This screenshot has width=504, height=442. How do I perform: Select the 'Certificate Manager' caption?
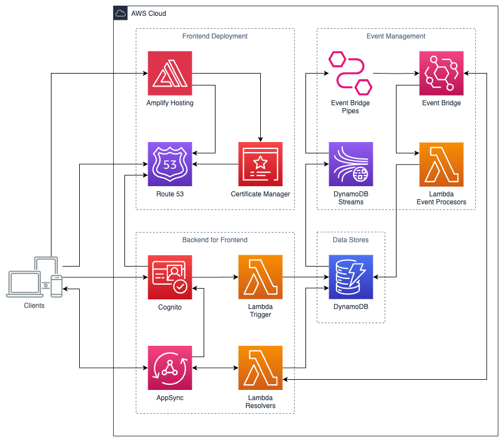pos(260,194)
